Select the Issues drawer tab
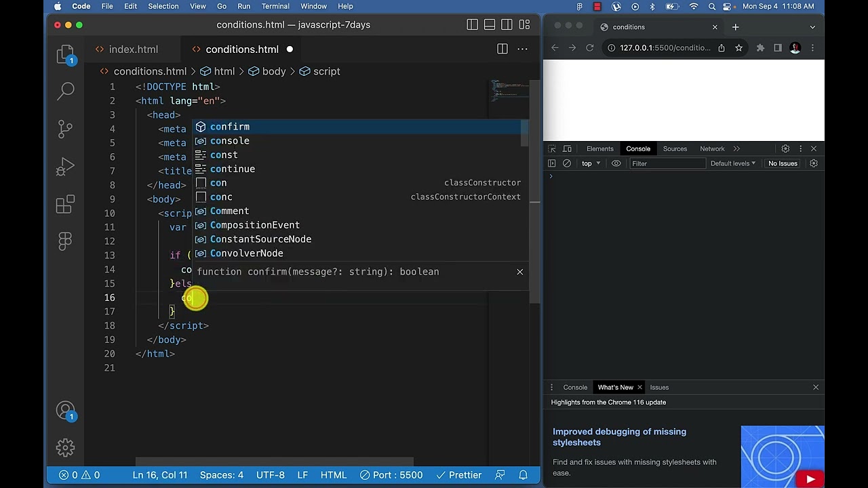This screenshot has height=488, width=868. click(x=659, y=388)
